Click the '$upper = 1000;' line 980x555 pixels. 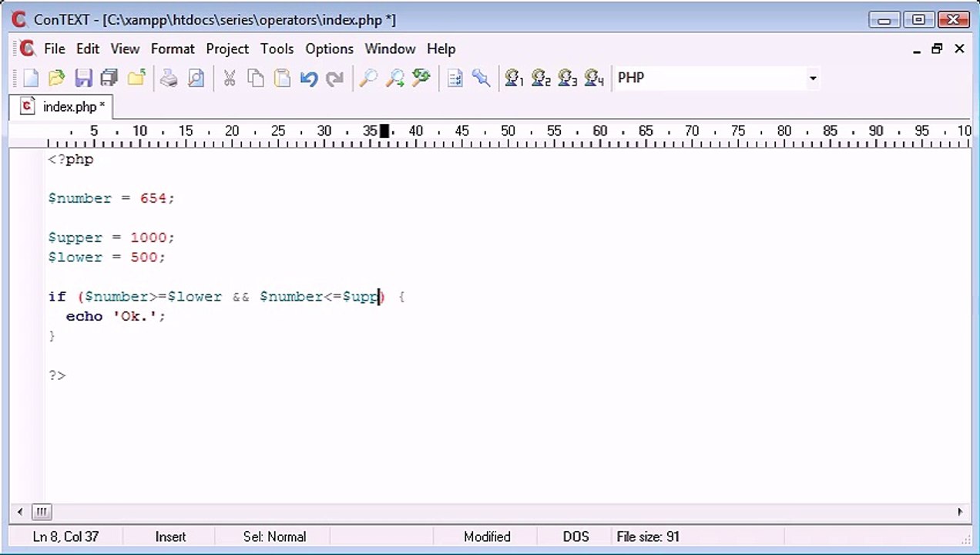tap(111, 237)
